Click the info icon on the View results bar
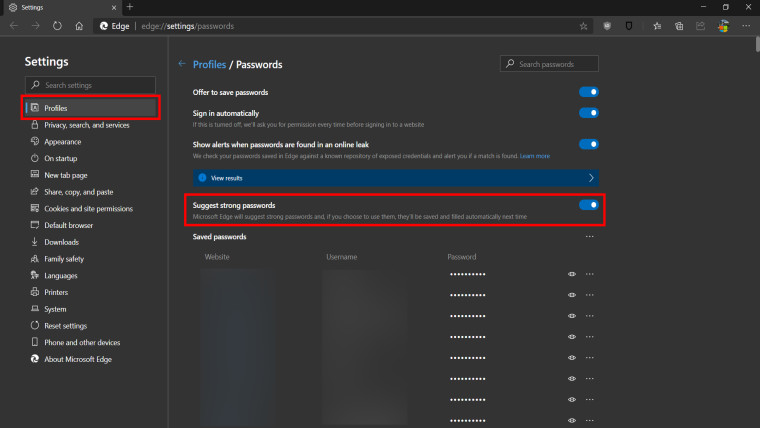Image resolution: width=760 pixels, height=428 pixels. pos(202,178)
